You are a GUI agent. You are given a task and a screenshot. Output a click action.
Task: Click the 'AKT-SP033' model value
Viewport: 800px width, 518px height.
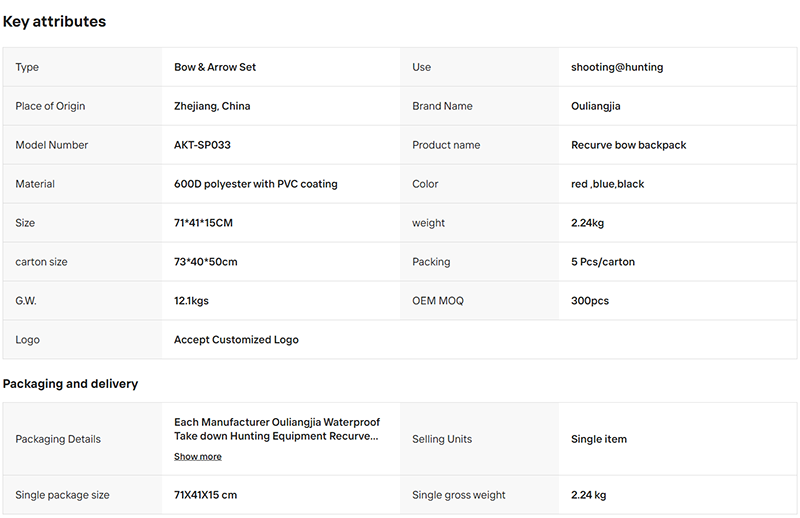tap(202, 145)
